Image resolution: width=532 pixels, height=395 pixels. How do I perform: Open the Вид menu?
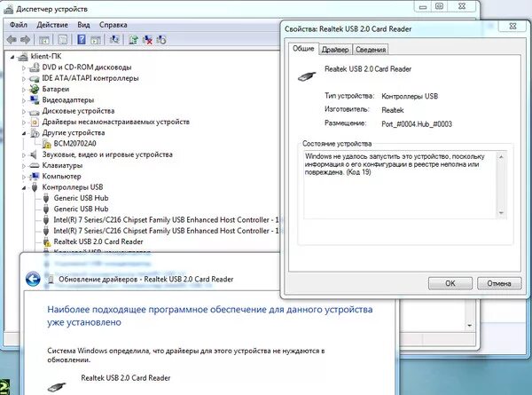click(83, 25)
